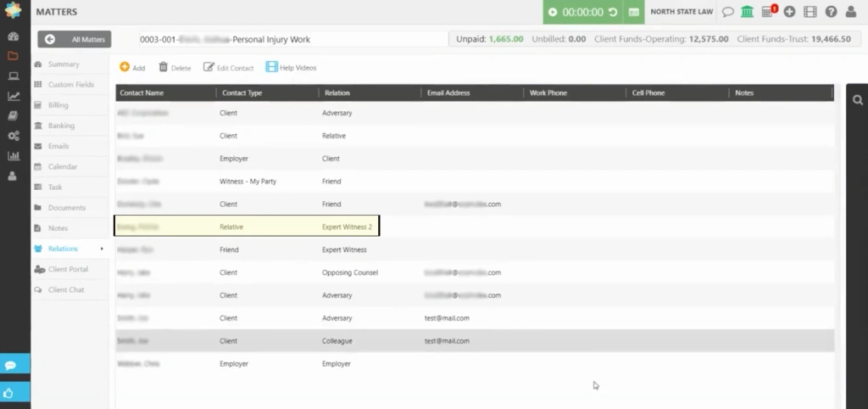Select the row with type Witness - My Party
This screenshot has width=868, height=409.
(475, 182)
